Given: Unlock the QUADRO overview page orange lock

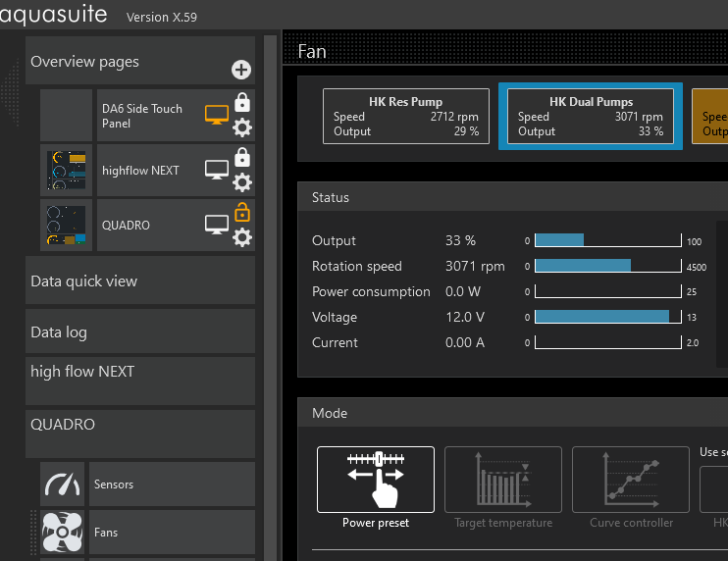Looking at the screenshot, I should [x=242, y=212].
